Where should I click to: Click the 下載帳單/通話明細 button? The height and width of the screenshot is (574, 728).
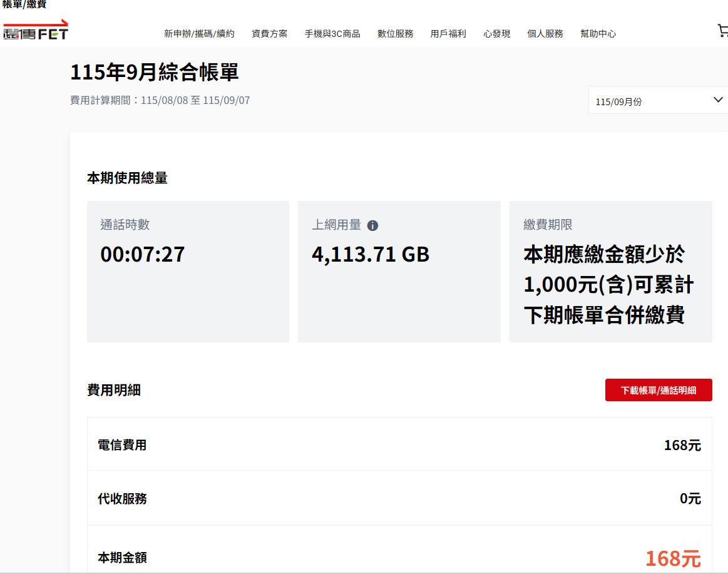pyautogui.click(x=659, y=390)
